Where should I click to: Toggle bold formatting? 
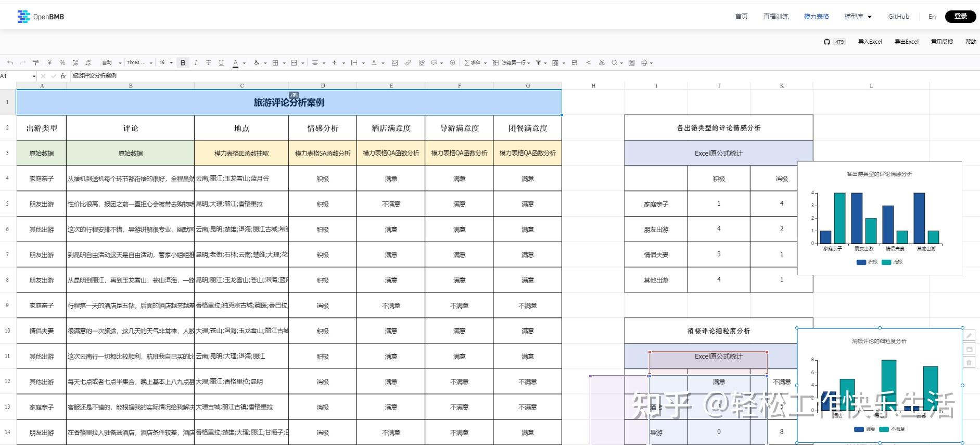pos(183,62)
